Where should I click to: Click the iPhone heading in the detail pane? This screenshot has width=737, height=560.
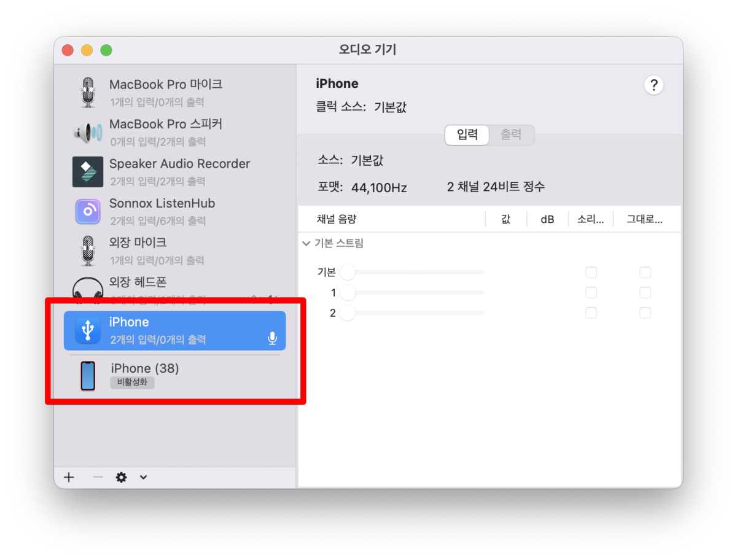point(337,84)
